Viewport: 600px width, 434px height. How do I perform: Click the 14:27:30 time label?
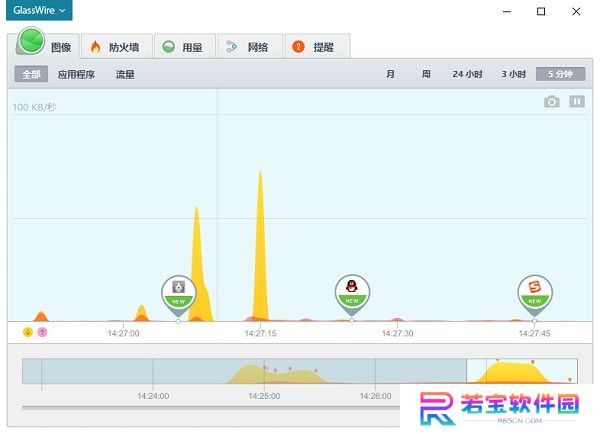tap(398, 333)
